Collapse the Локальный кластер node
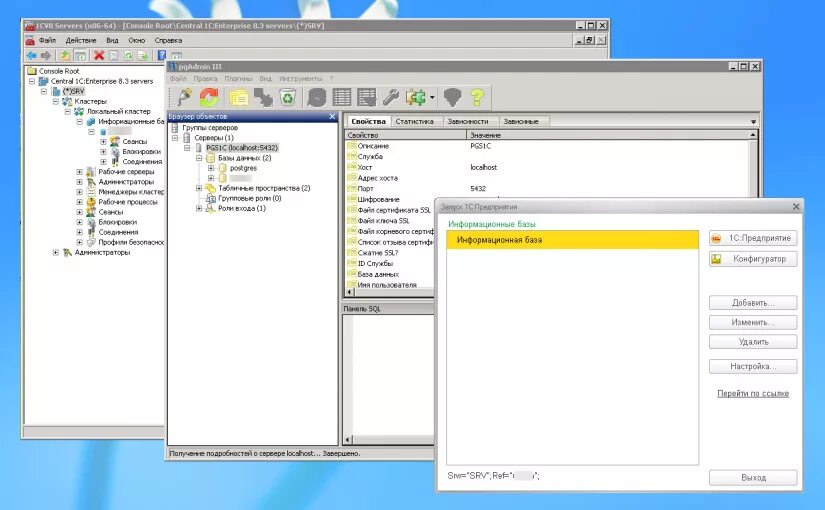 click(67, 112)
